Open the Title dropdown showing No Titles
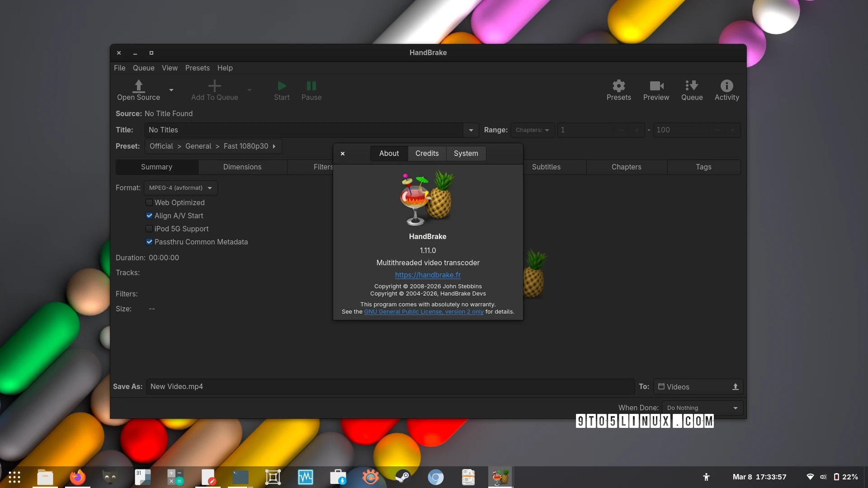This screenshot has width=868, height=488. (x=470, y=130)
